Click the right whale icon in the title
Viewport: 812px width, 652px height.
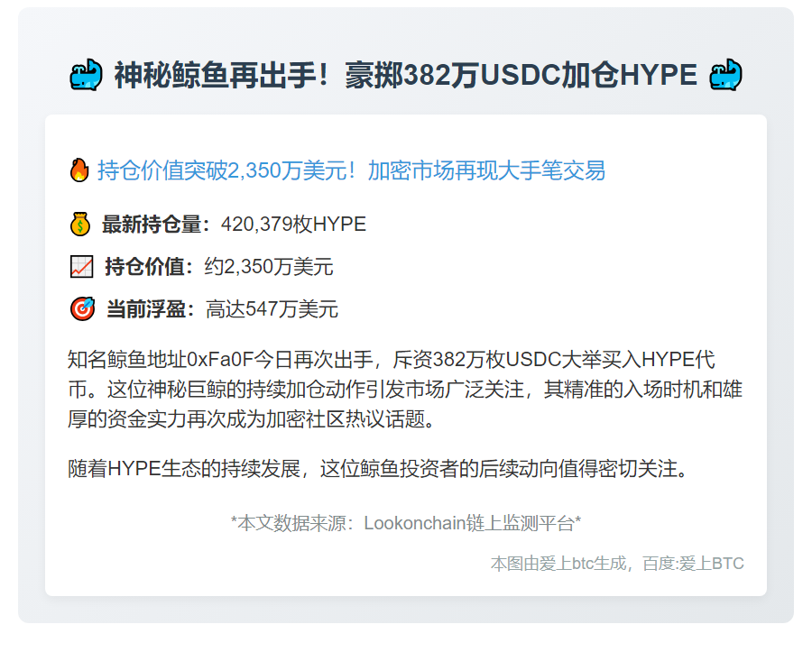point(725,75)
